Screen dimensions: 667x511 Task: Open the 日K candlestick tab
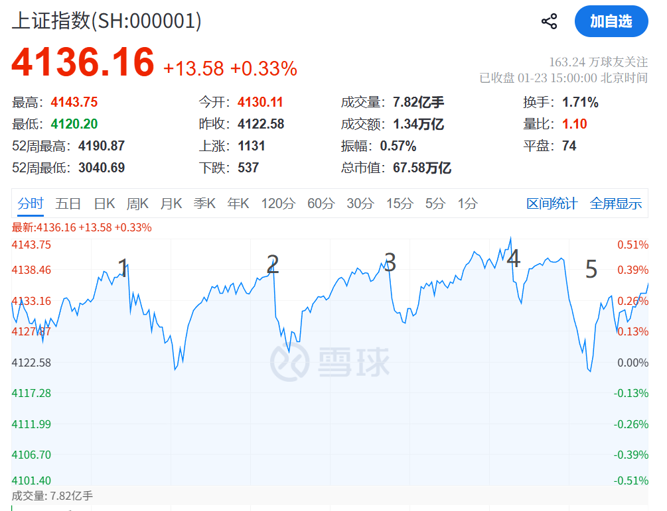pos(104,203)
